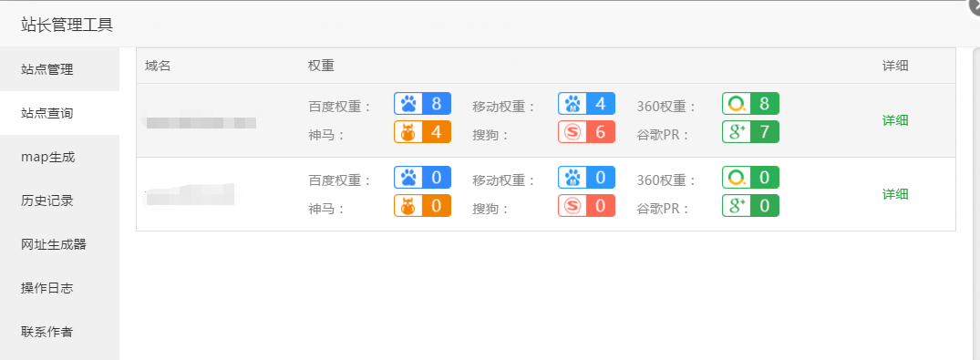The width and height of the screenshot is (980, 360).
Task: Click Shenma value 0 in second row
Action: (437, 206)
